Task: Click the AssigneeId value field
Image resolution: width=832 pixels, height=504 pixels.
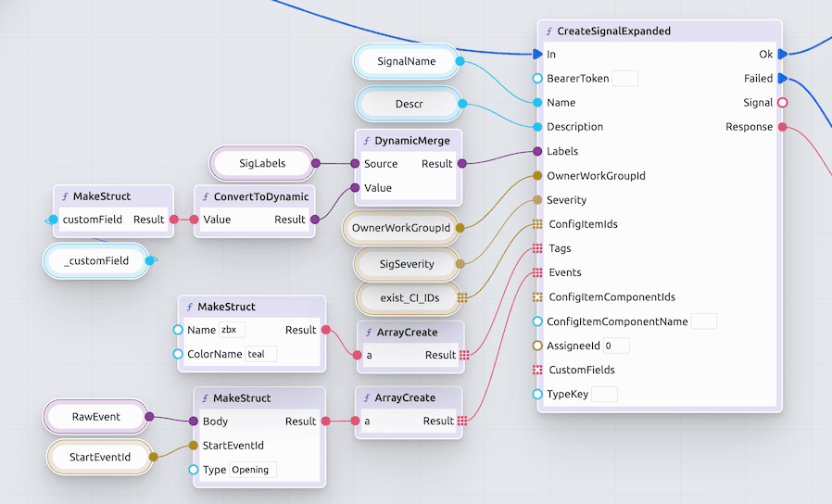Action: point(615,346)
